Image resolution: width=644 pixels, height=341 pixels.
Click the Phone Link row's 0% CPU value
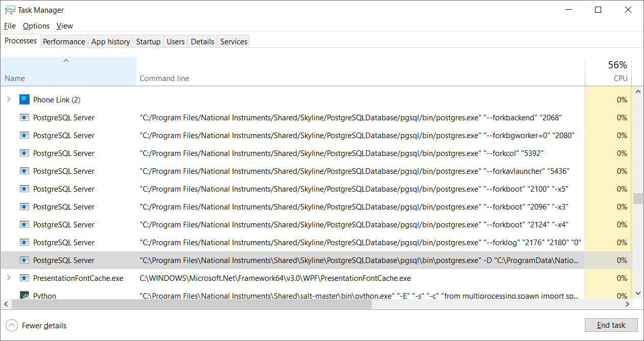622,100
